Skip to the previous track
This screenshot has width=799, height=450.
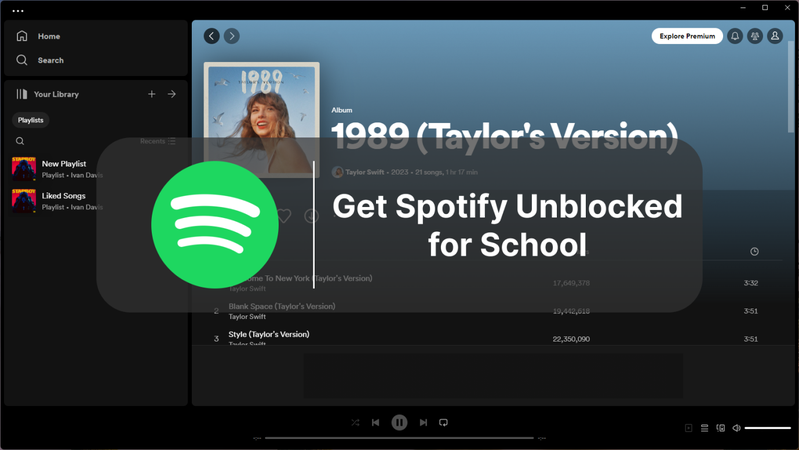376,422
